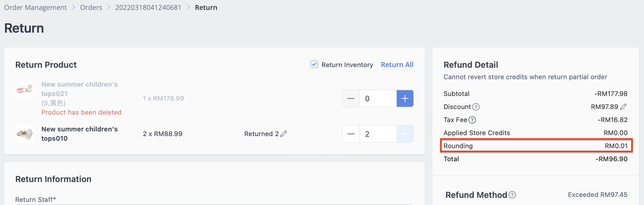Increase quantity for tops021 with plus button
644x205 pixels.
tap(405, 98)
